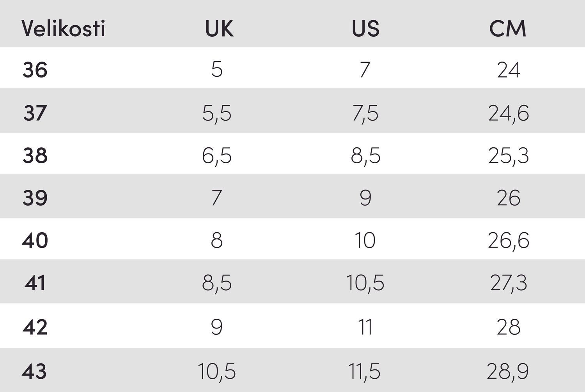Click UK value 6,5 for size 38
The width and height of the screenshot is (585, 392).
pyautogui.click(x=217, y=155)
